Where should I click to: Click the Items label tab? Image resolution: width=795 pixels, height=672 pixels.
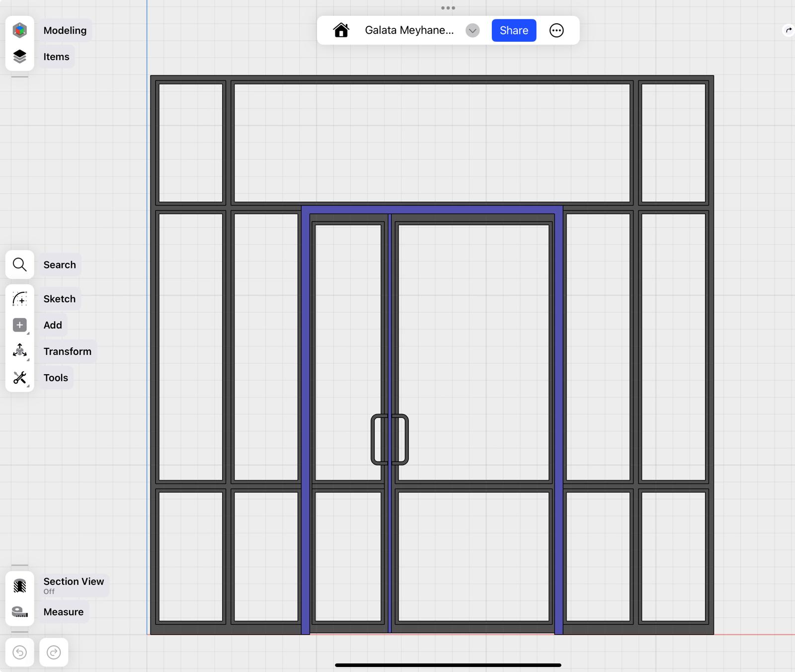[56, 57]
